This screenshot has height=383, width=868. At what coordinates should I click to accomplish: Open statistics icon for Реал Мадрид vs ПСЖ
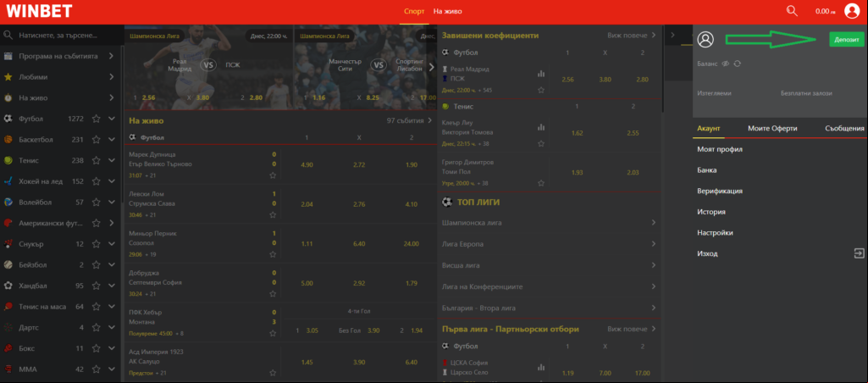(541, 73)
